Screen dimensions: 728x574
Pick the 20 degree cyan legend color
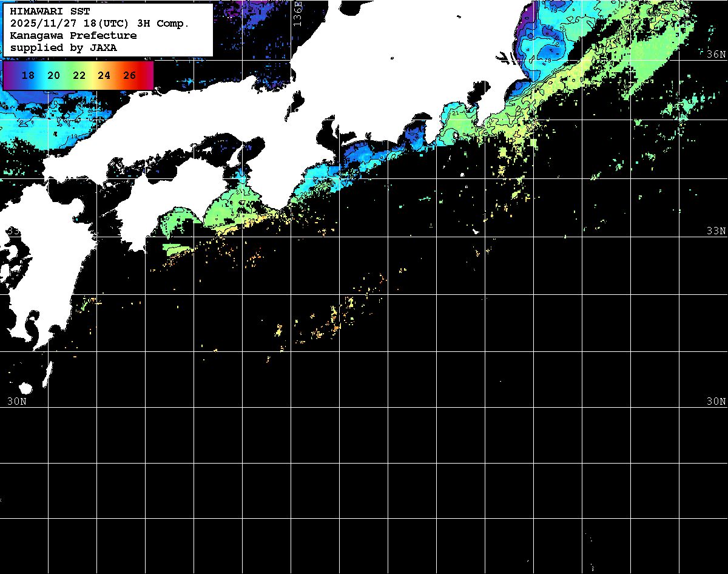53,76
